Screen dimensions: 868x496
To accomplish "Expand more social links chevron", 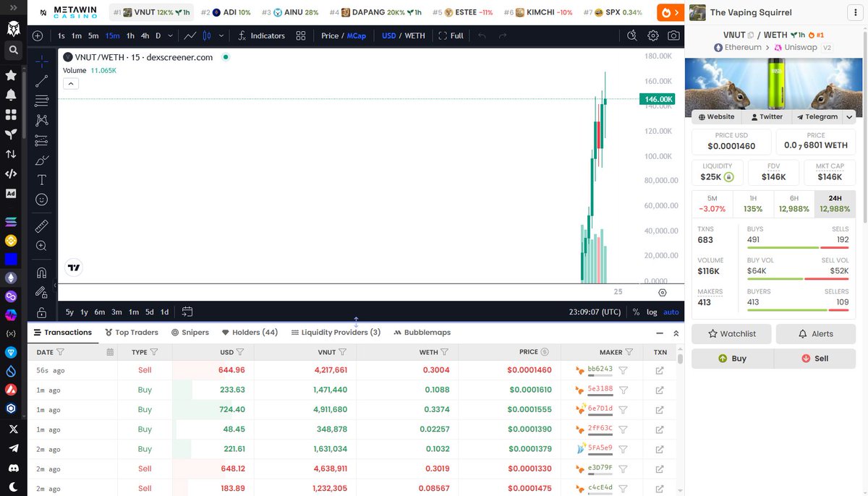I will click(x=849, y=116).
